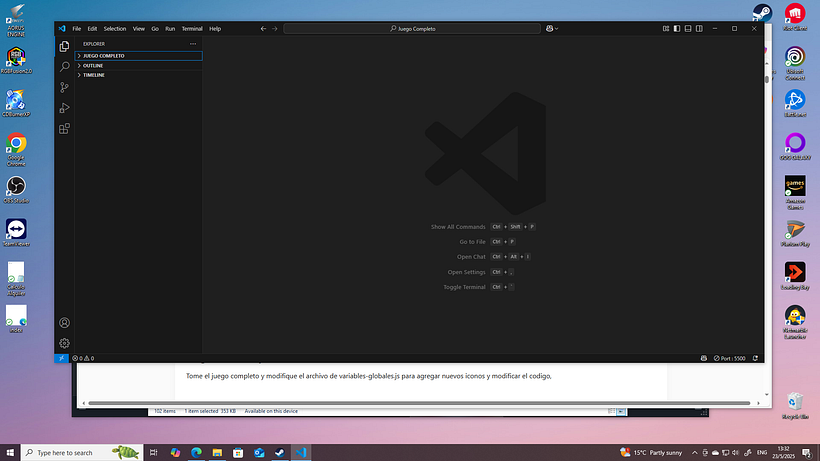The width and height of the screenshot is (820, 461).
Task: Open the Explorer view in activity bar
Action: tap(64, 47)
